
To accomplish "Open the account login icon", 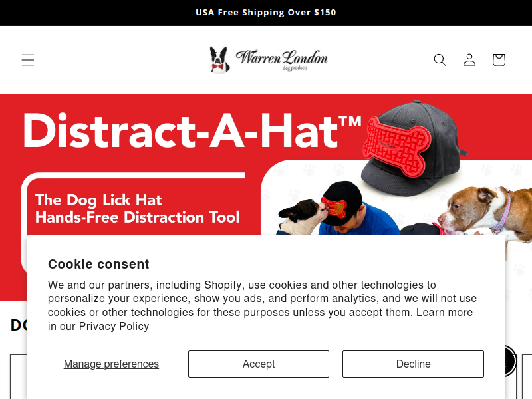I will tap(469, 60).
